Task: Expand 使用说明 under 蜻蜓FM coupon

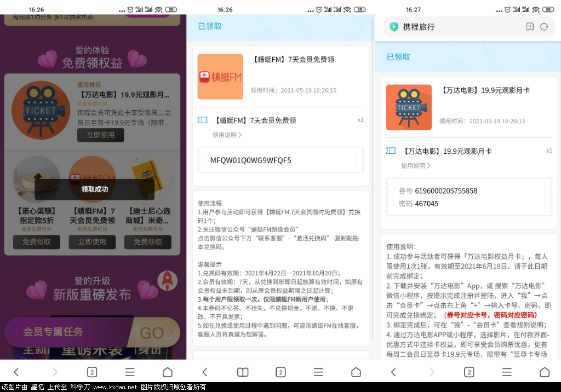Action: point(227,135)
